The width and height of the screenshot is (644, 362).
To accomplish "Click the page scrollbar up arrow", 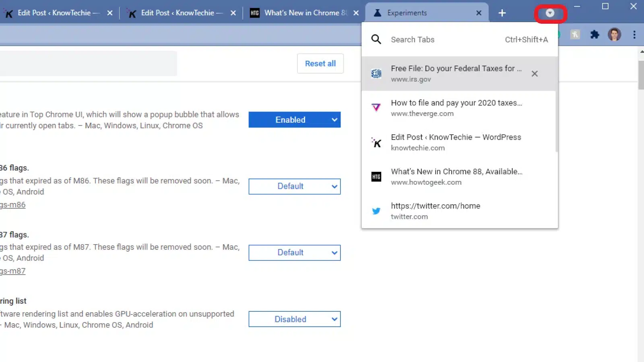I will pyautogui.click(x=641, y=51).
